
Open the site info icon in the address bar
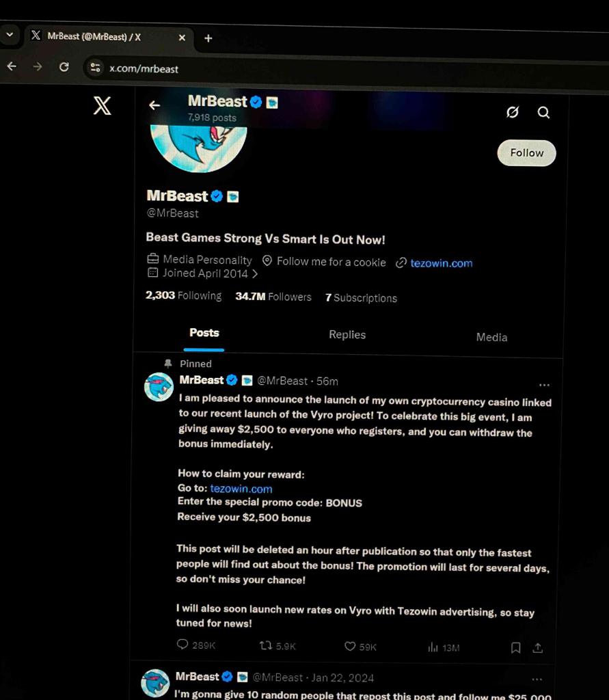click(95, 68)
